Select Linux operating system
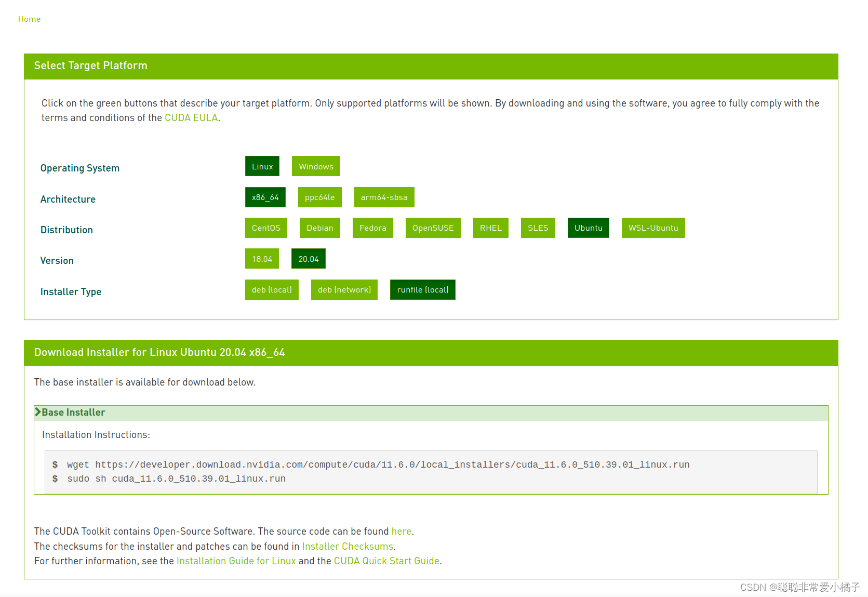This screenshot has width=868, height=597. click(262, 166)
